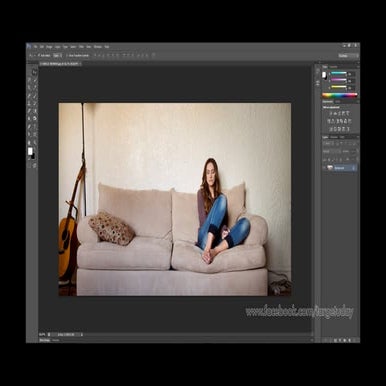Add a Levels adjustment
This screenshot has width=386, height=386.
(335, 113)
